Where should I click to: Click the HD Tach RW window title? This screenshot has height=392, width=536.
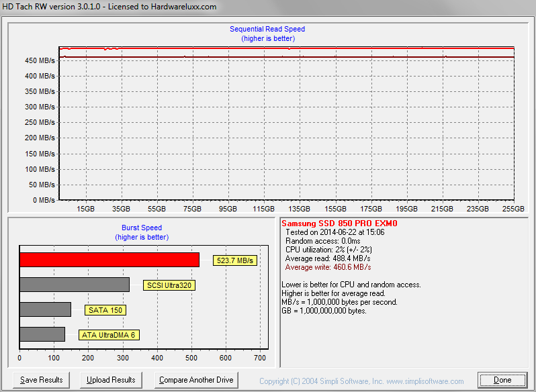109,7
